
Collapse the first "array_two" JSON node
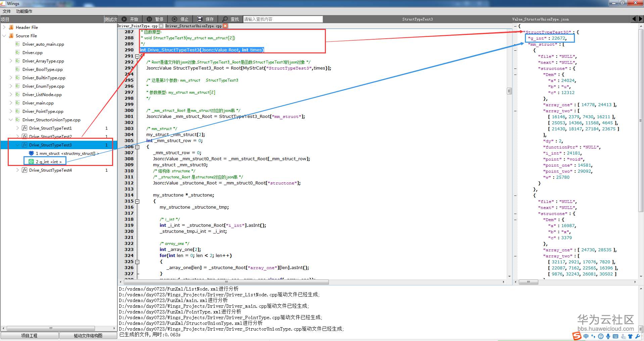pyautogui.click(x=515, y=111)
